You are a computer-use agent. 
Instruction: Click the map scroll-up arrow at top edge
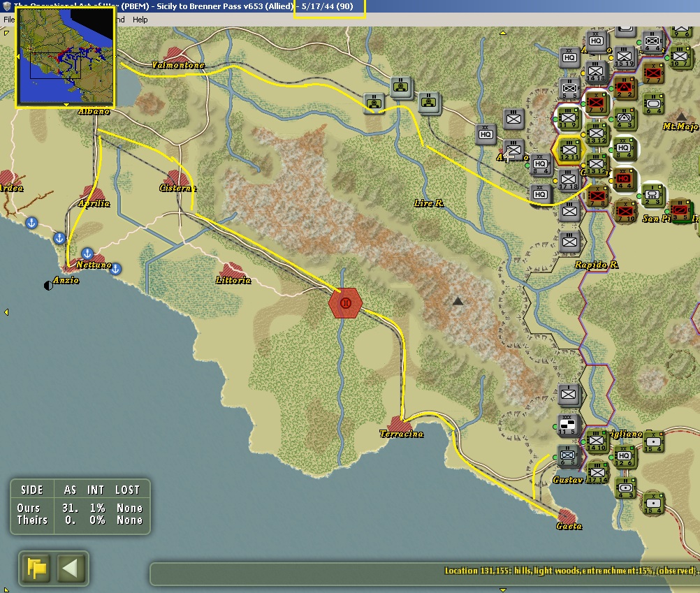point(503,33)
